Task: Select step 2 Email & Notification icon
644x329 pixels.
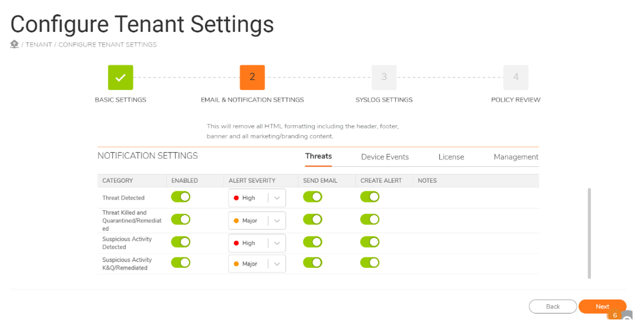Action: 252,77
